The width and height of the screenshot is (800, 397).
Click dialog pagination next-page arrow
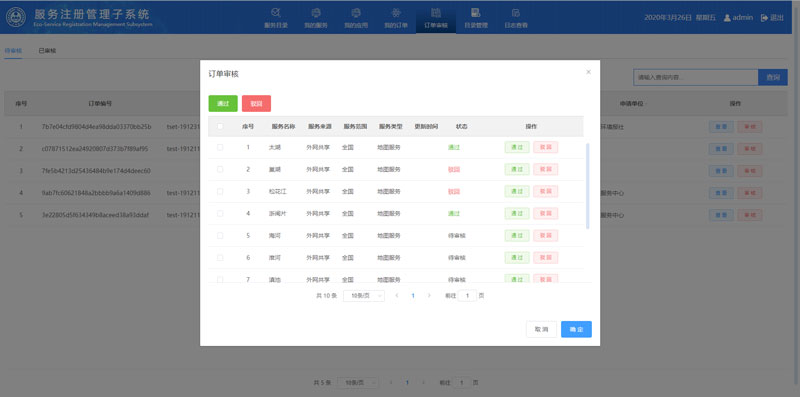pyautogui.click(x=429, y=295)
